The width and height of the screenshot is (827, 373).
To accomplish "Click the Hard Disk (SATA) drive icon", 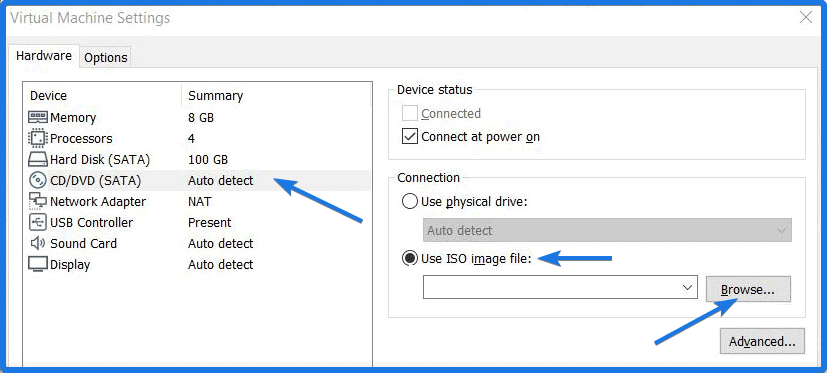I will coord(38,159).
